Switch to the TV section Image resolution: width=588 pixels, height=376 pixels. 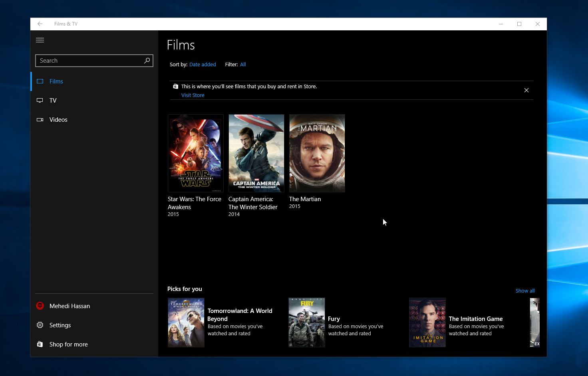[x=94, y=101]
